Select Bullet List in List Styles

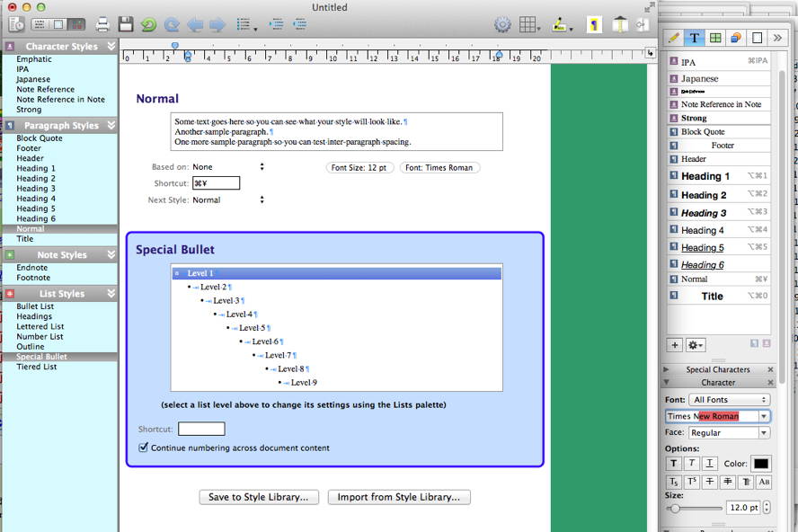click(35, 306)
